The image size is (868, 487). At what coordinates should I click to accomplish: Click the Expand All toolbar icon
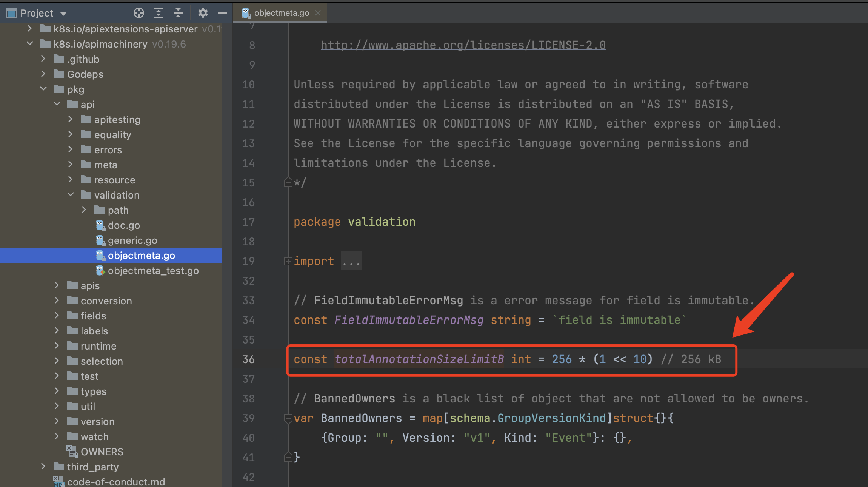tap(159, 13)
